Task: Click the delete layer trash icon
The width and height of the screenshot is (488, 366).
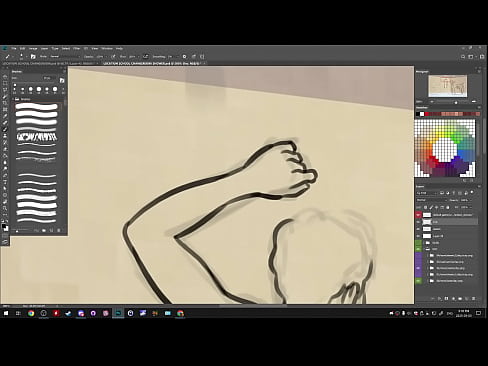Action: (x=474, y=299)
